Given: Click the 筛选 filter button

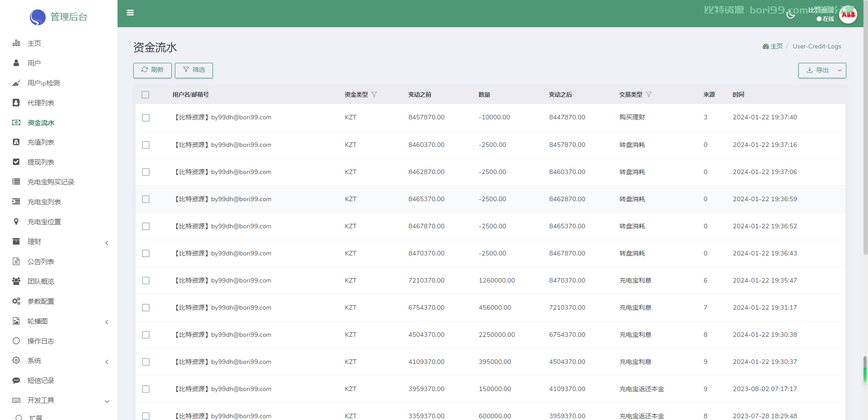Looking at the screenshot, I should click(x=194, y=70).
